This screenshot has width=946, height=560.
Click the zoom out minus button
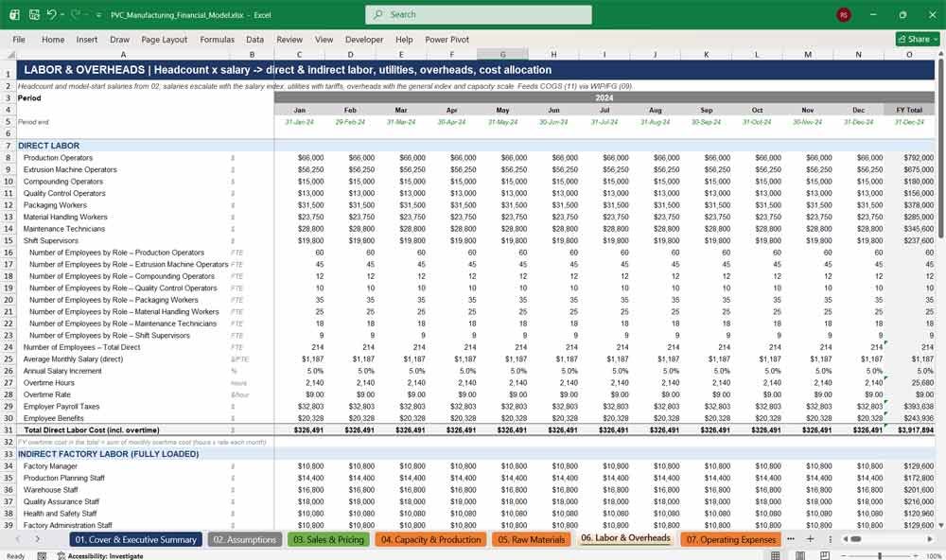[x=844, y=556]
